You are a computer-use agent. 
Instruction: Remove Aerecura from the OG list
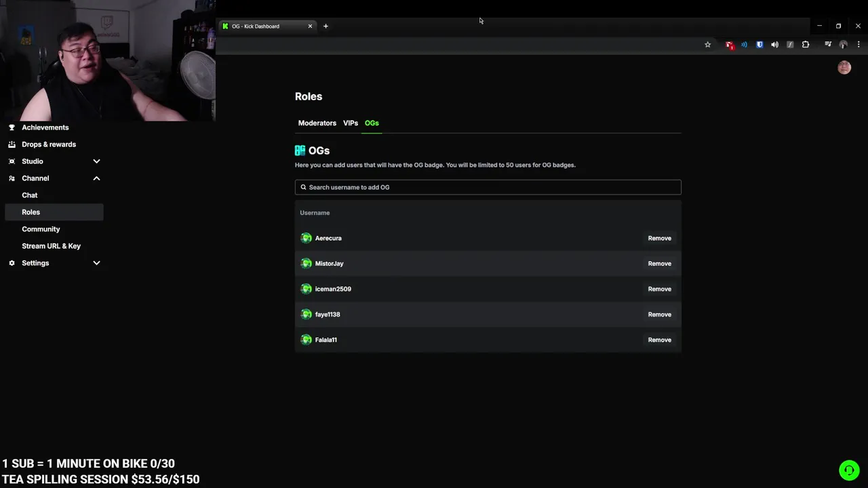pyautogui.click(x=659, y=239)
